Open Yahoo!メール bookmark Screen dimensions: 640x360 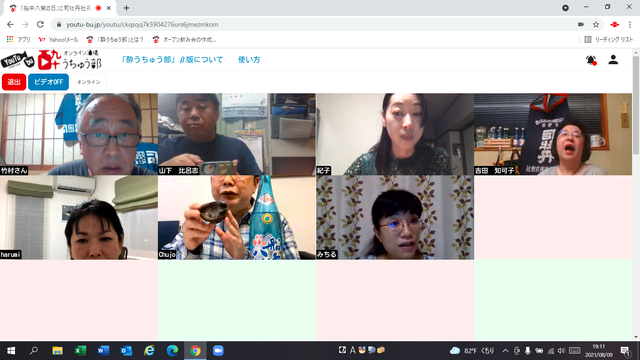(58, 40)
